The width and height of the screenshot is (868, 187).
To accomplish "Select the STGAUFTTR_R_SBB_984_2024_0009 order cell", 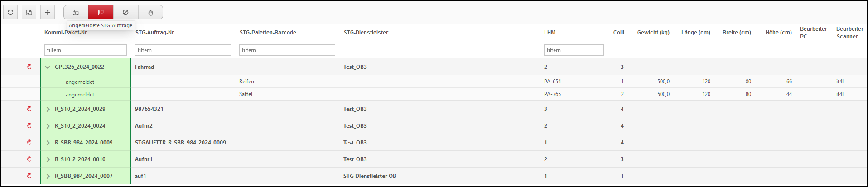I will pyautogui.click(x=180, y=142).
